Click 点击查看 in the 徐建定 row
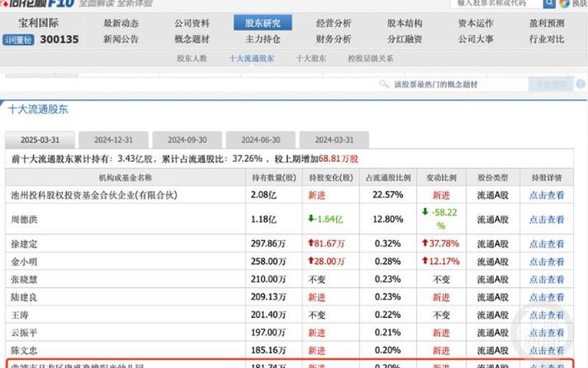588x368 pixels. point(546,244)
